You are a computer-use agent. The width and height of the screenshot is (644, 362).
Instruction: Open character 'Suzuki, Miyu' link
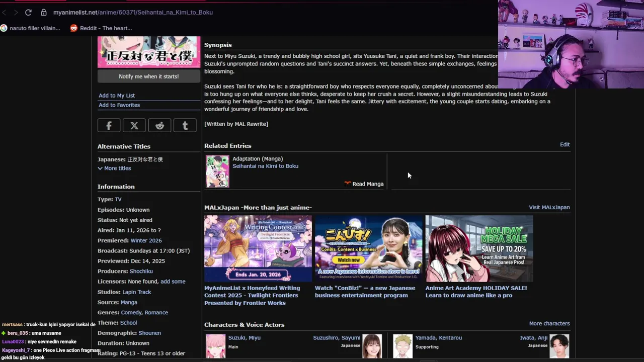pyautogui.click(x=245, y=338)
